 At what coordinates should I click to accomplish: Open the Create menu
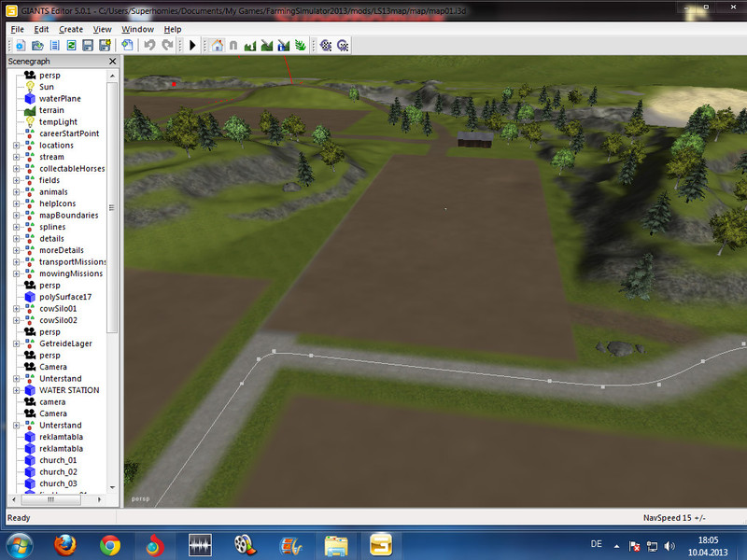[x=71, y=29]
